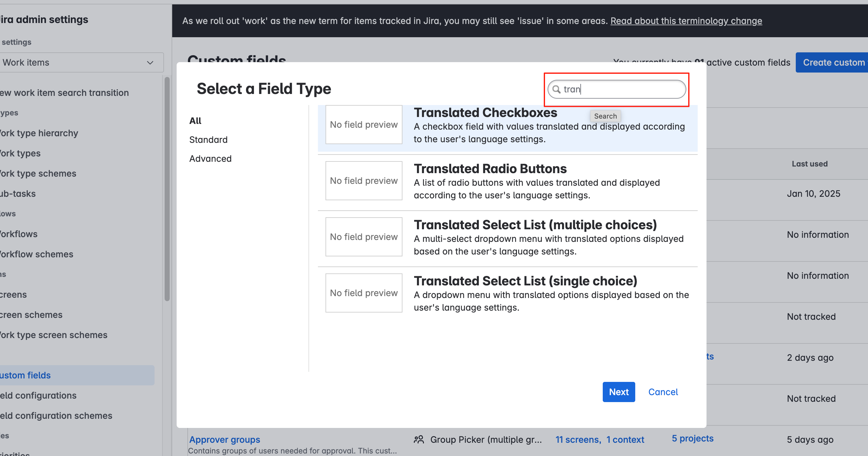Open New work item search transition

64,93
